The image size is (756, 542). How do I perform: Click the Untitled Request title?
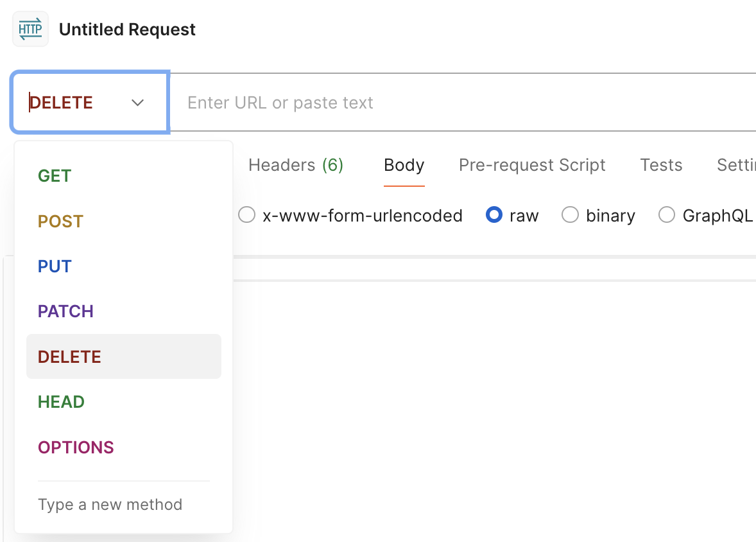[127, 30]
